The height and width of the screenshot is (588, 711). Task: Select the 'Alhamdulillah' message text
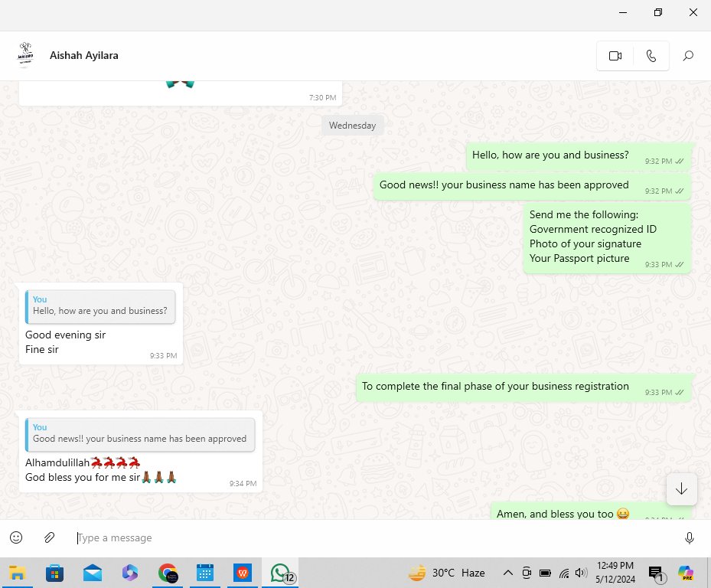click(57, 462)
